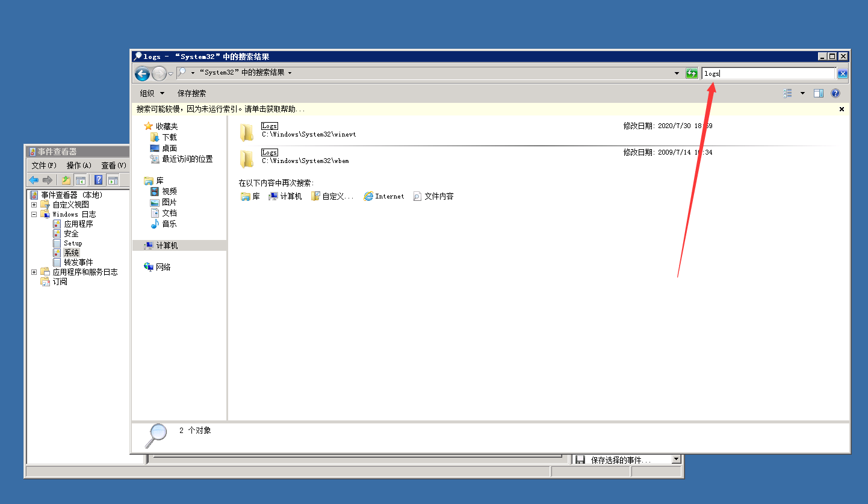Search again in 计算机
The image size is (868, 504).
(x=285, y=197)
